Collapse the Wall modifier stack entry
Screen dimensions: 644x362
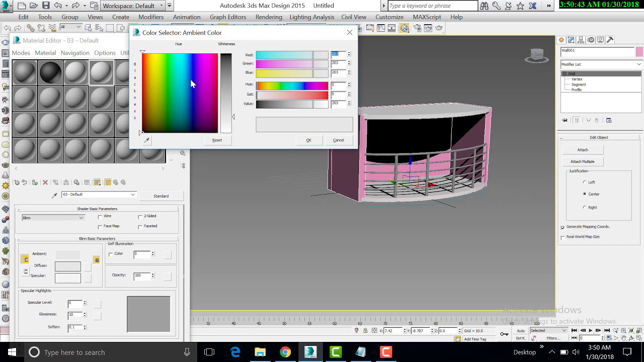click(x=565, y=74)
